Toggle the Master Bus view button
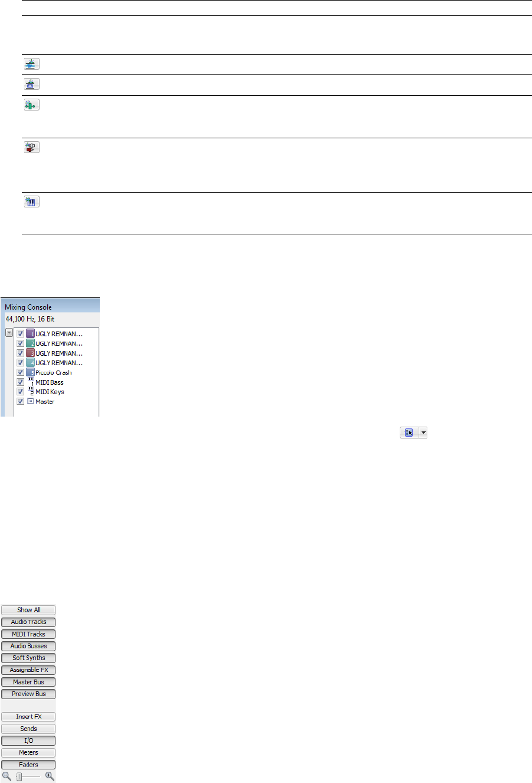Screen dimensions: 532x783 point(28,682)
